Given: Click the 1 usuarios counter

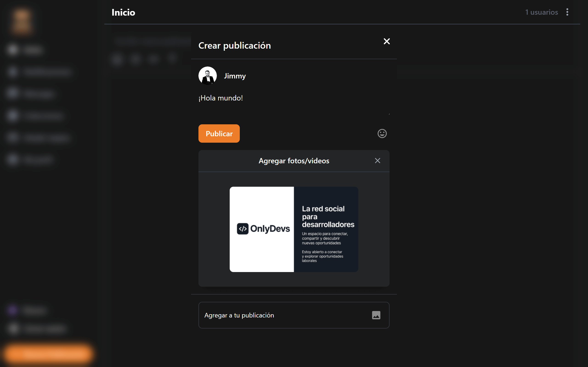Looking at the screenshot, I should [541, 12].
